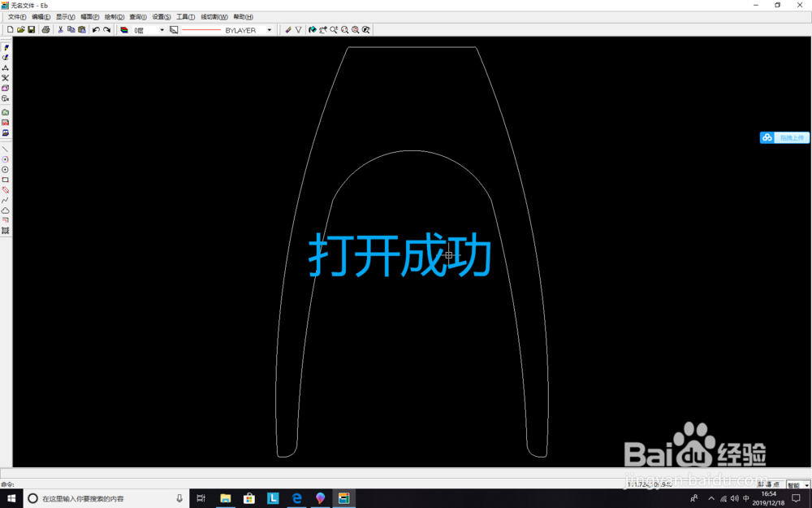
Task: Click the Cut scissors icon in top toolbar
Action: tap(61, 30)
